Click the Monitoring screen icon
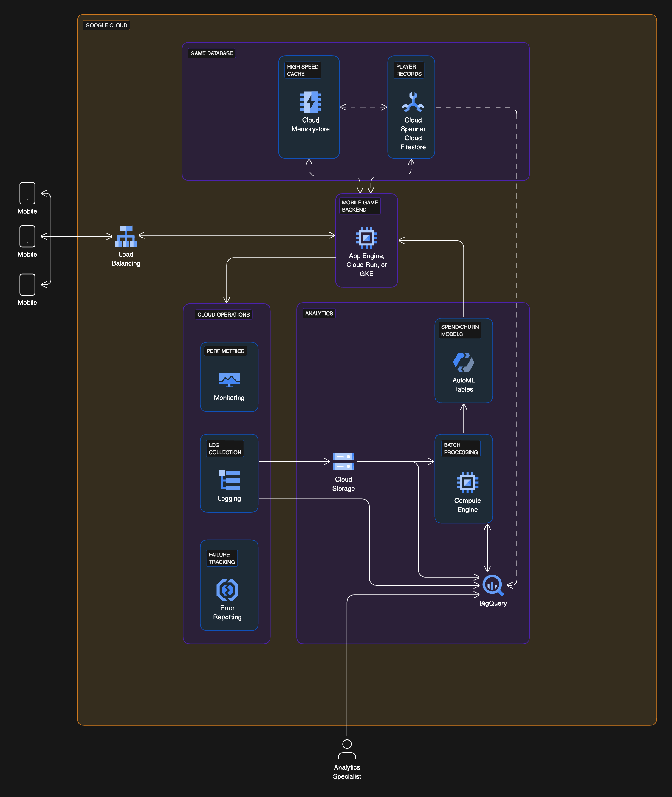672x797 pixels. tap(229, 379)
